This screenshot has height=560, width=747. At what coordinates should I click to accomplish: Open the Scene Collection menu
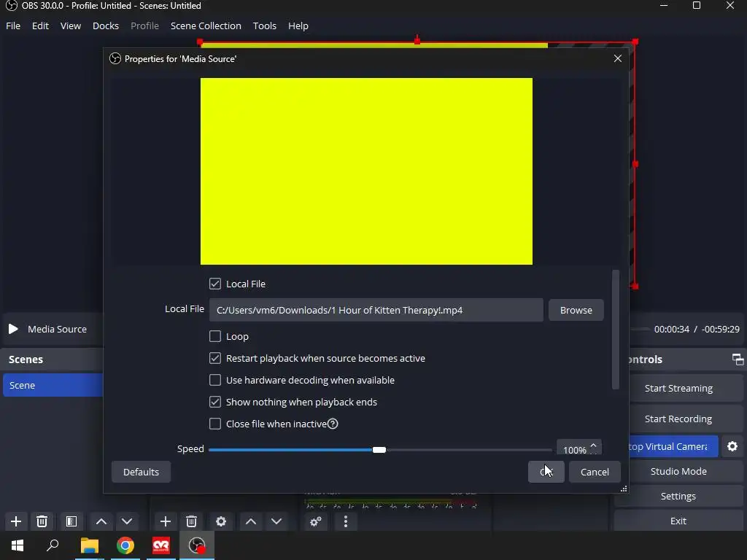(x=206, y=26)
